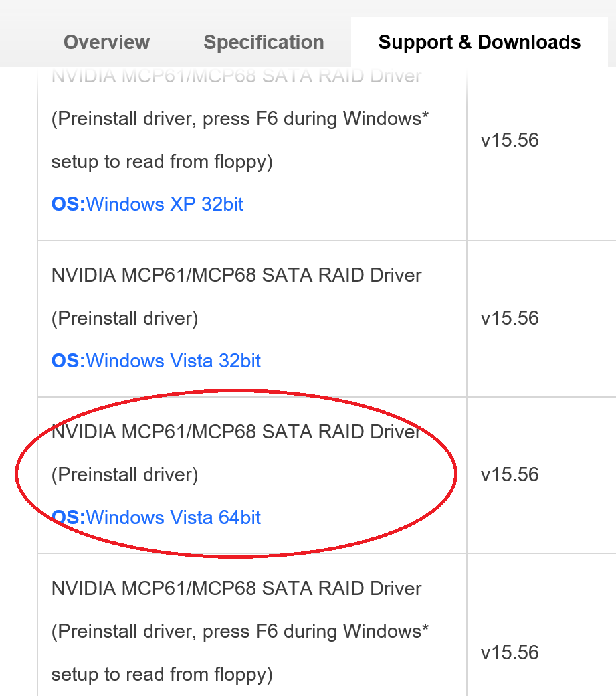616x696 pixels.
Task: Switch to the Specification tab
Action: point(264,42)
